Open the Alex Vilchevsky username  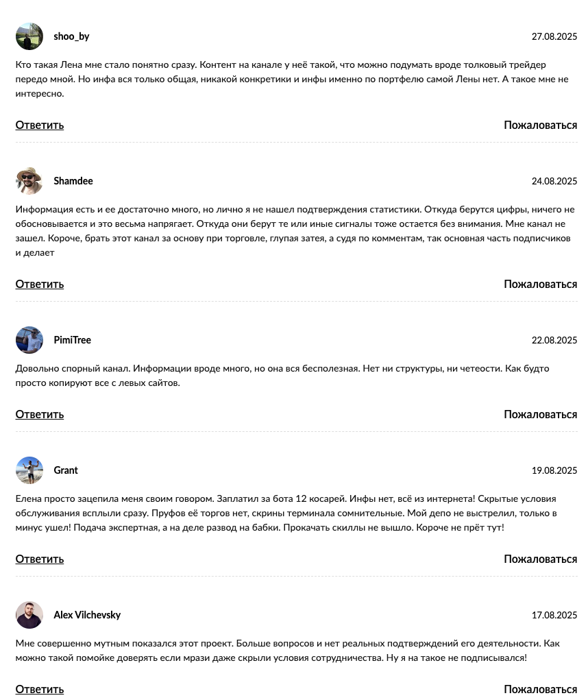point(87,615)
